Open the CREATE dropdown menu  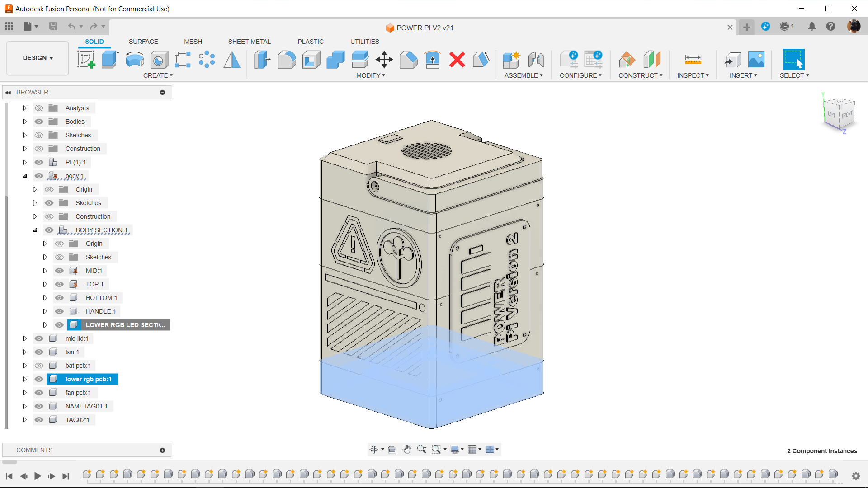pyautogui.click(x=158, y=75)
